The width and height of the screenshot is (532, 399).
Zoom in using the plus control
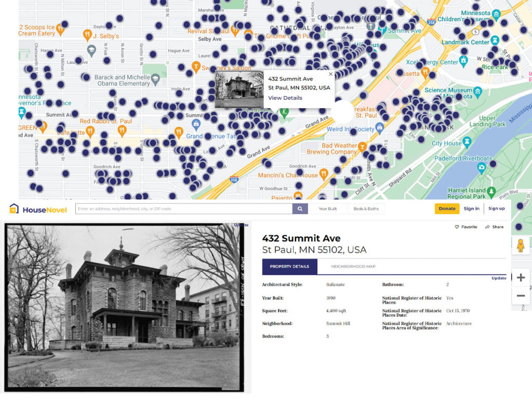(x=521, y=277)
